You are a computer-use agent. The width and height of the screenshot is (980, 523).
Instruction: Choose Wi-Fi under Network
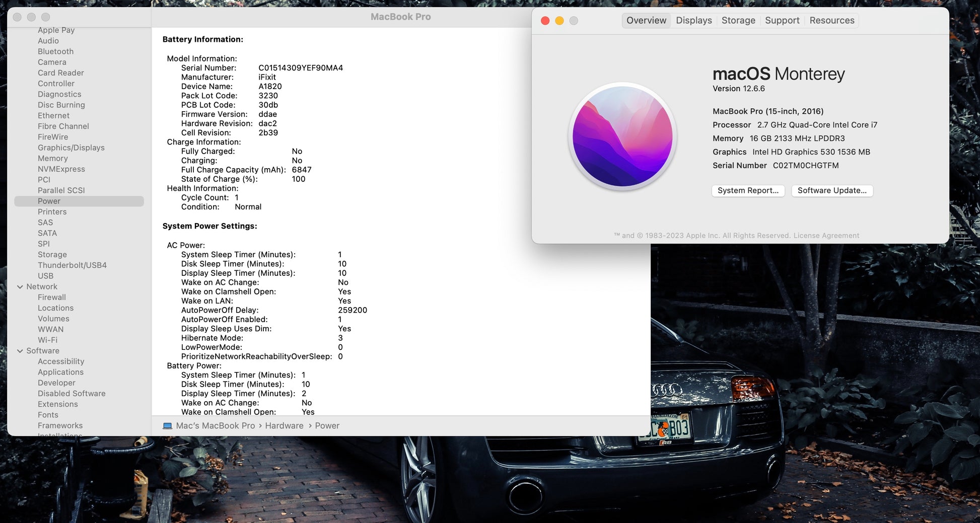[47, 340]
